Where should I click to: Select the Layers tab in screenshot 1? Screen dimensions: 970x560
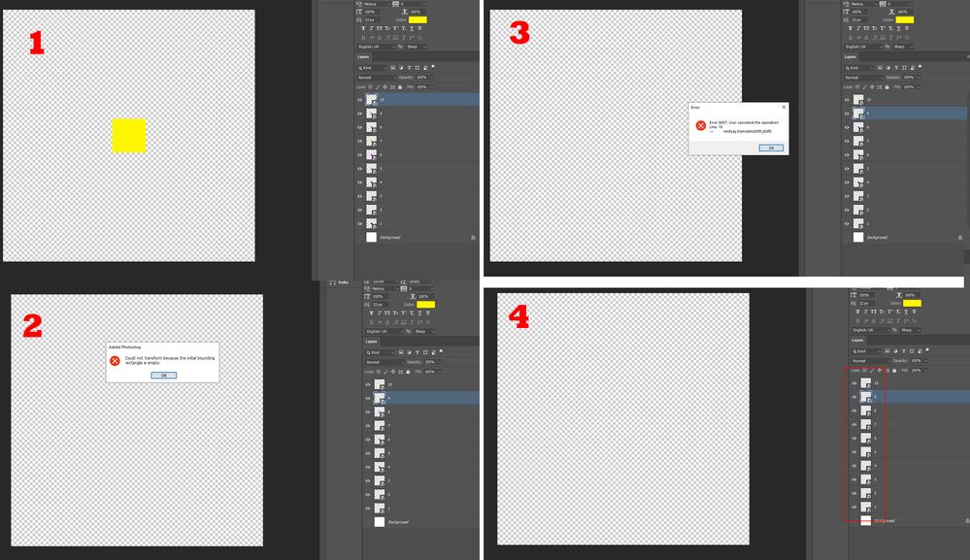tap(363, 57)
